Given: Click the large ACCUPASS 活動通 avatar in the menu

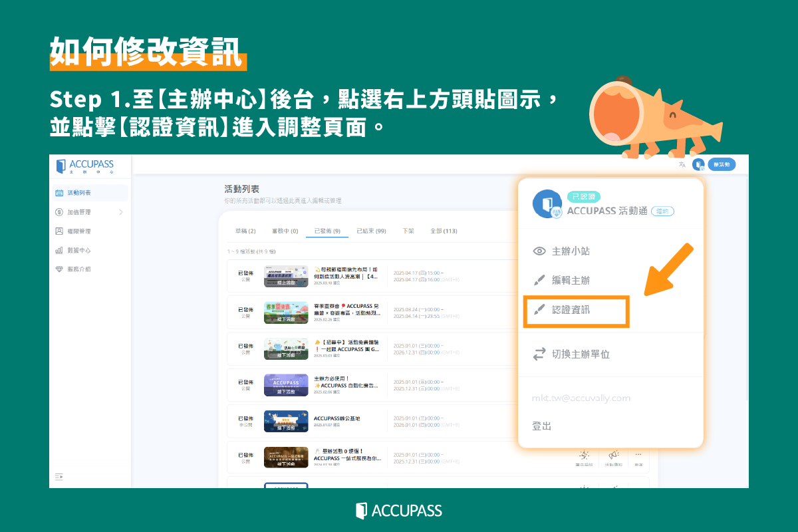Looking at the screenshot, I should click(548, 205).
